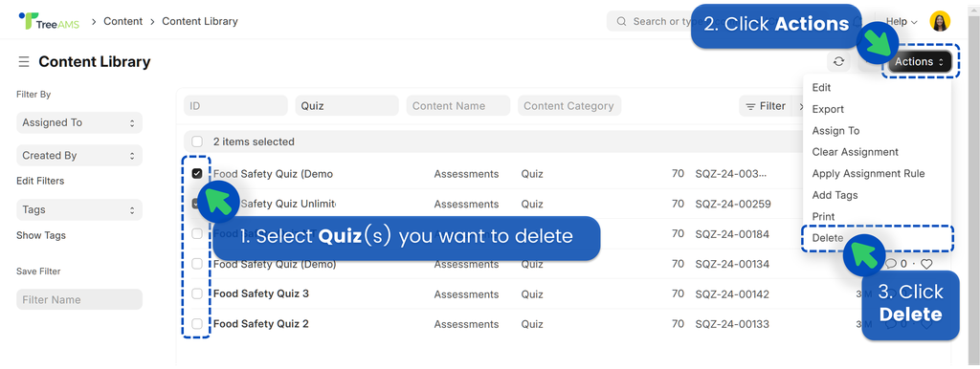Image resolution: width=980 pixels, height=369 pixels.
Task: Select Export in the Actions menu
Action: (828, 109)
